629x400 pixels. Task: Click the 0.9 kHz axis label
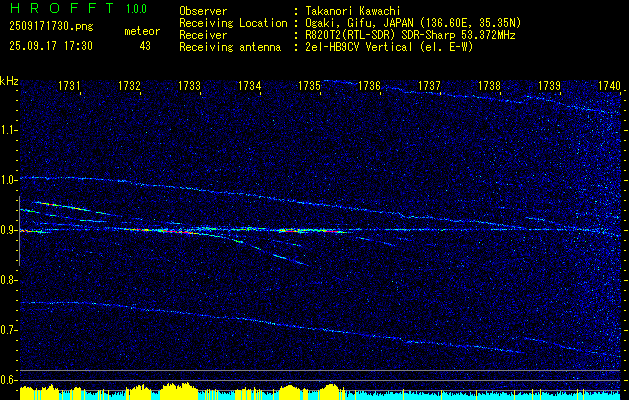(8, 230)
